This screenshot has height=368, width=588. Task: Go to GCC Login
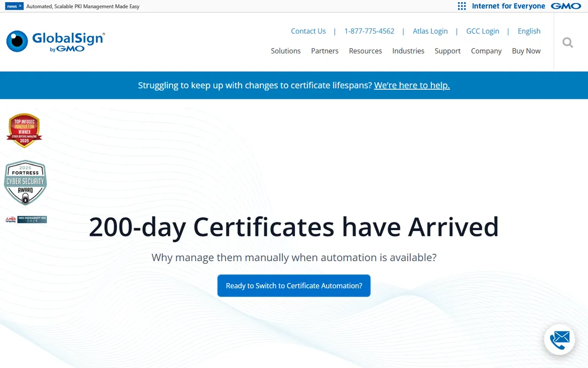pos(483,31)
